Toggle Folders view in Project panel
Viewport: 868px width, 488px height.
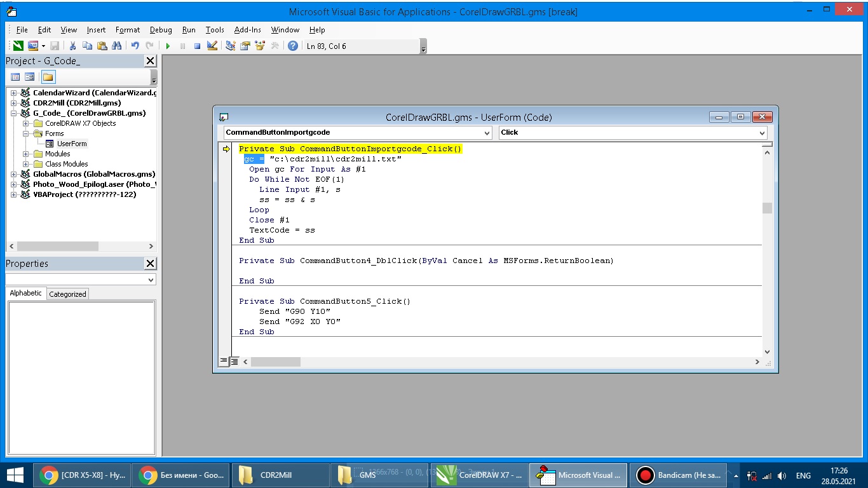(x=48, y=77)
